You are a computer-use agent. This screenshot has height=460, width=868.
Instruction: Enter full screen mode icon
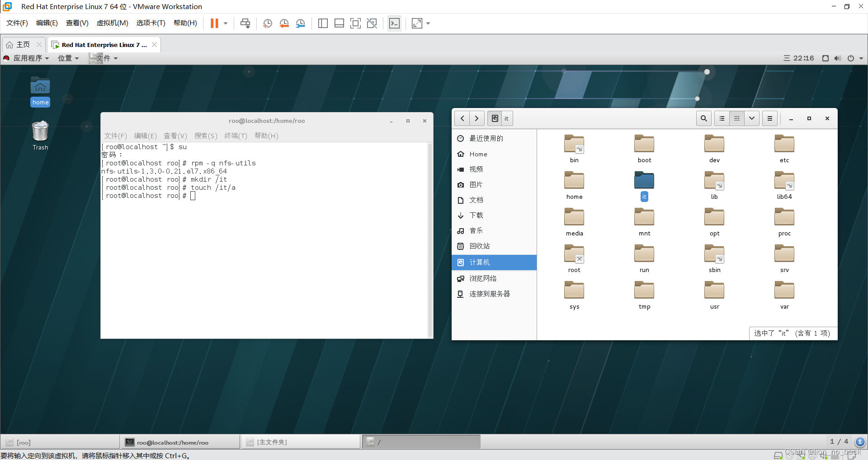pos(355,23)
